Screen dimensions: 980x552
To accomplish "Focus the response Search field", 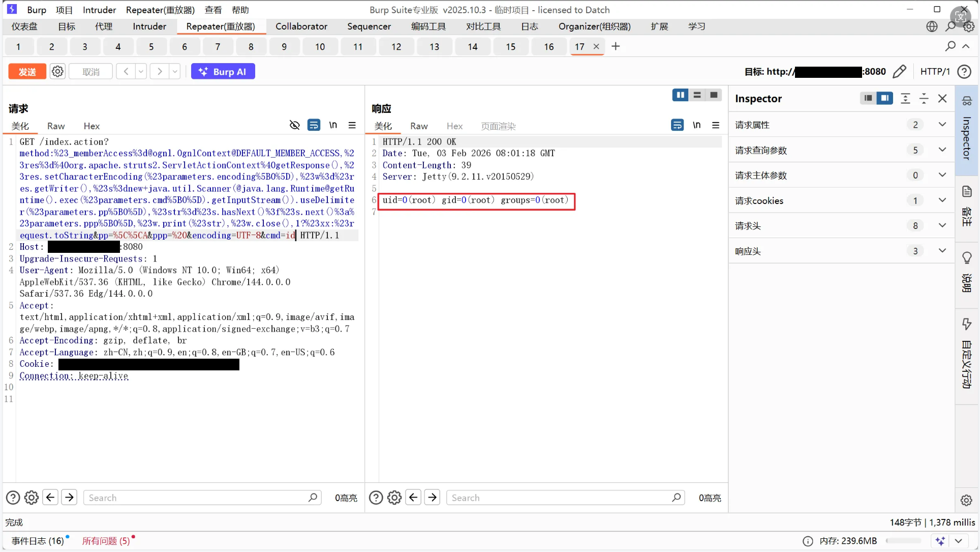I will tap(565, 498).
